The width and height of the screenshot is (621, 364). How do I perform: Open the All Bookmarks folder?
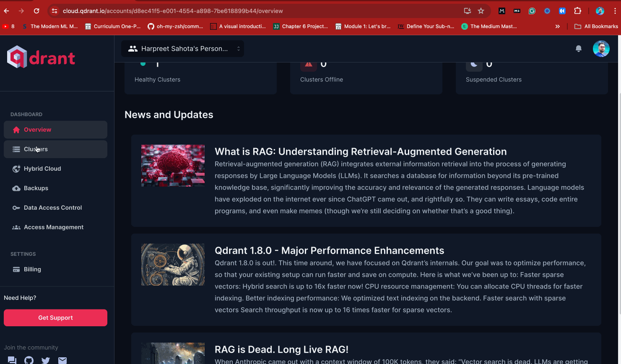pos(596,26)
